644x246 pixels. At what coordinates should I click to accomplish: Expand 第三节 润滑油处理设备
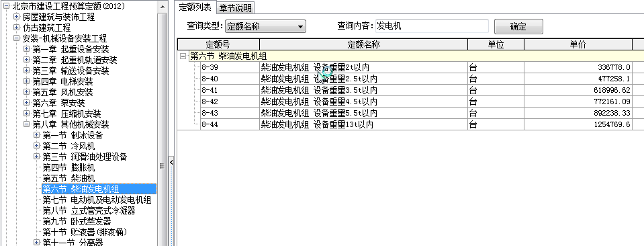click(36, 157)
